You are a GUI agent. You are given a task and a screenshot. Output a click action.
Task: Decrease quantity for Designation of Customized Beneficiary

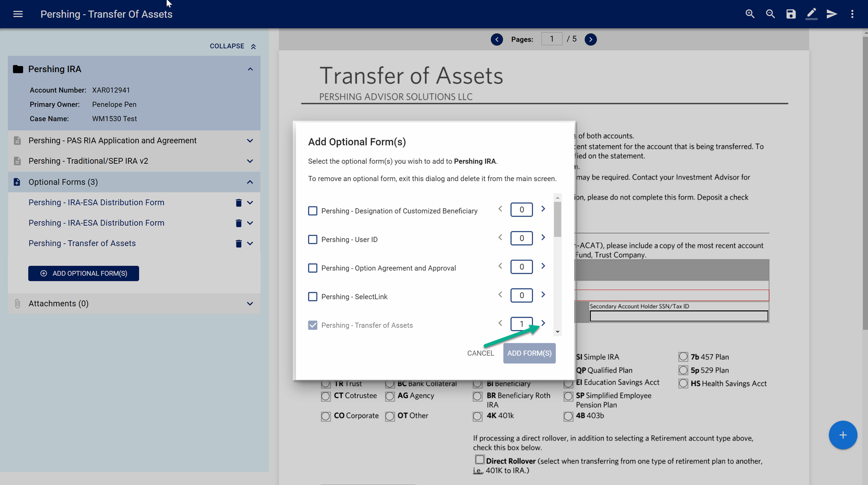coord(500,209)
